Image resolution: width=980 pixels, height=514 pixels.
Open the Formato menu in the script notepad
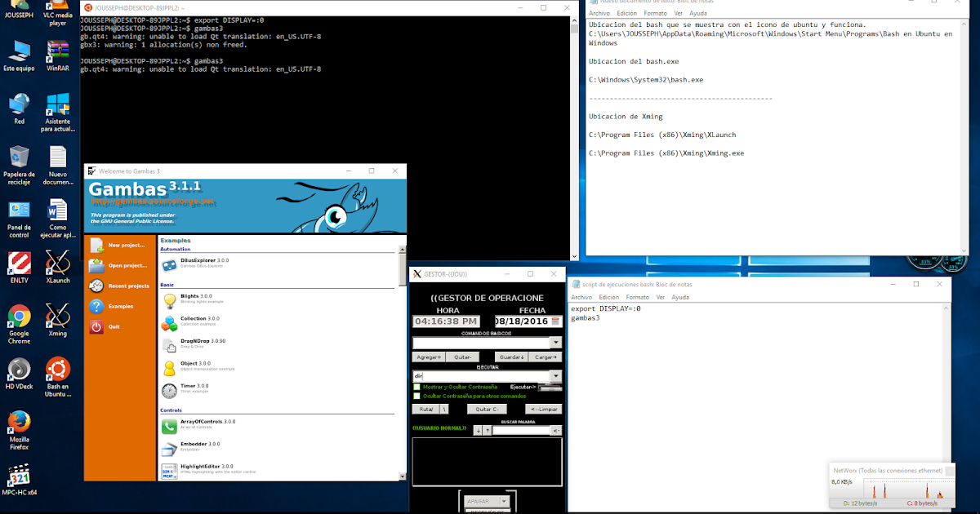(x=637, y=297)
